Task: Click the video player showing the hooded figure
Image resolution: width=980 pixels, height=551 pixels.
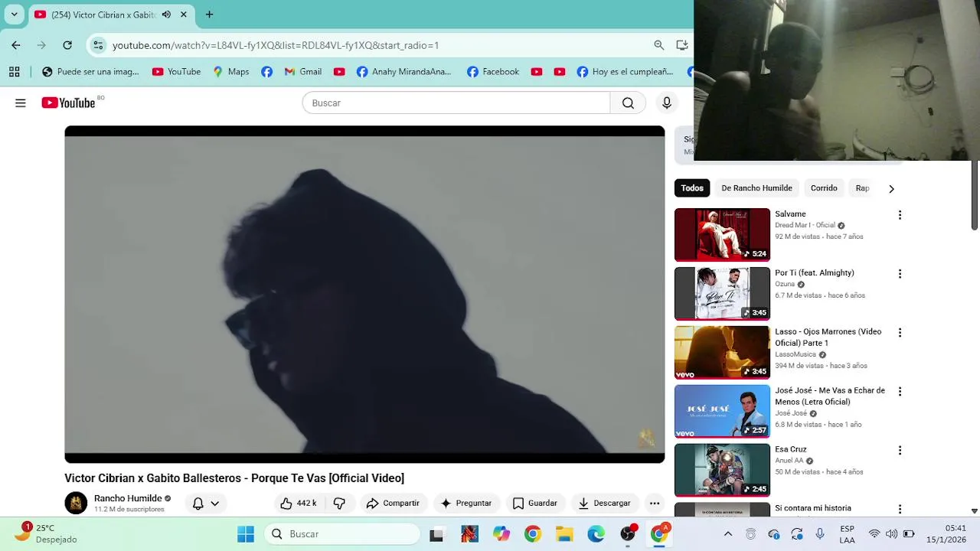Action: (364, 295)
